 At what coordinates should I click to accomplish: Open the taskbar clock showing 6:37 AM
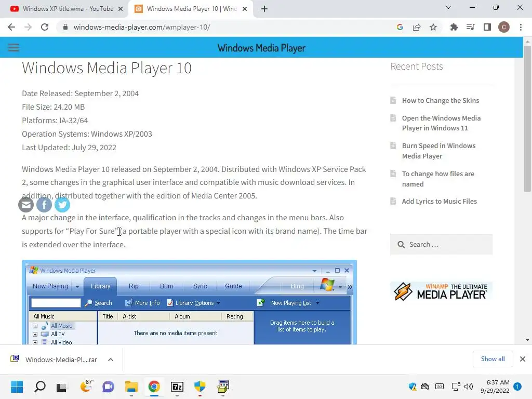pyautogui.click(x=495, y=387)
